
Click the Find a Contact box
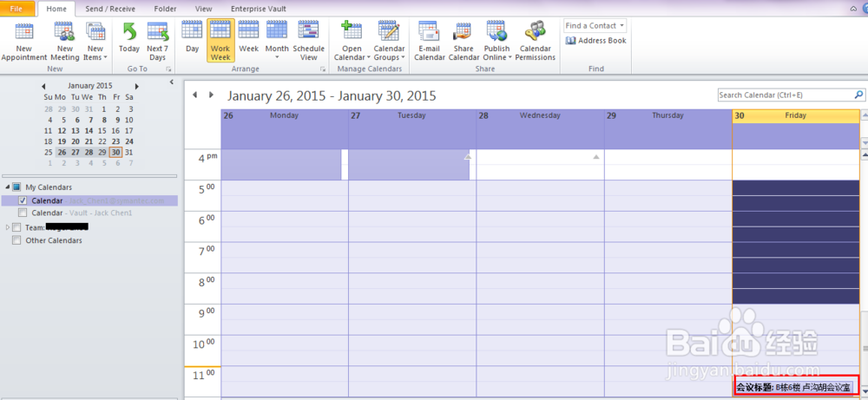pos(595,25)
